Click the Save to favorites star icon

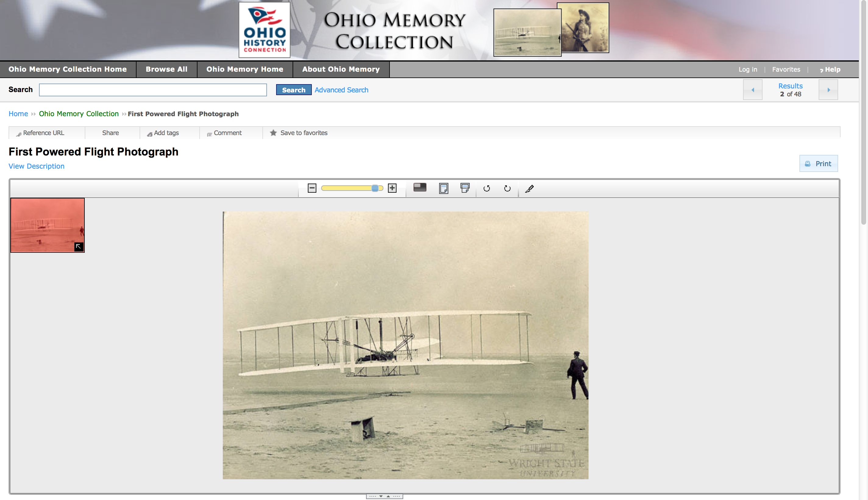tap(273, 133)
